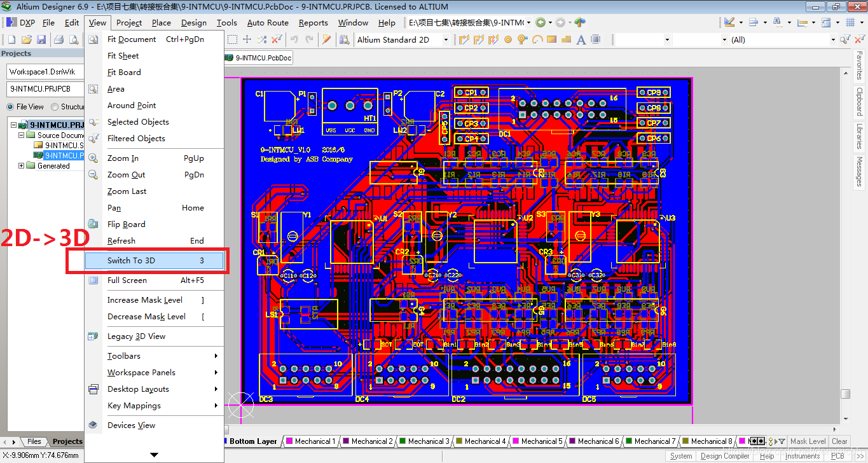Open the PCB panel button
The width and height of the screenshot is (868, 463).
[x=837, y=456]
